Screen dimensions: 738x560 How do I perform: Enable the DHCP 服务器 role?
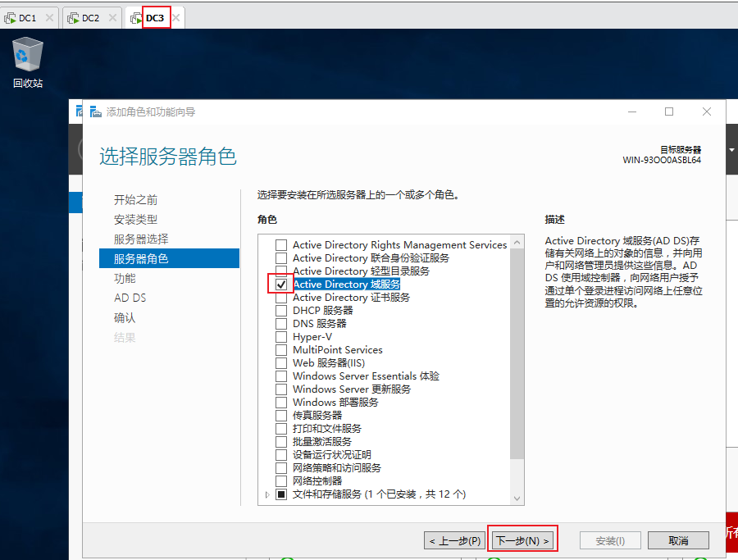[281, 311]
